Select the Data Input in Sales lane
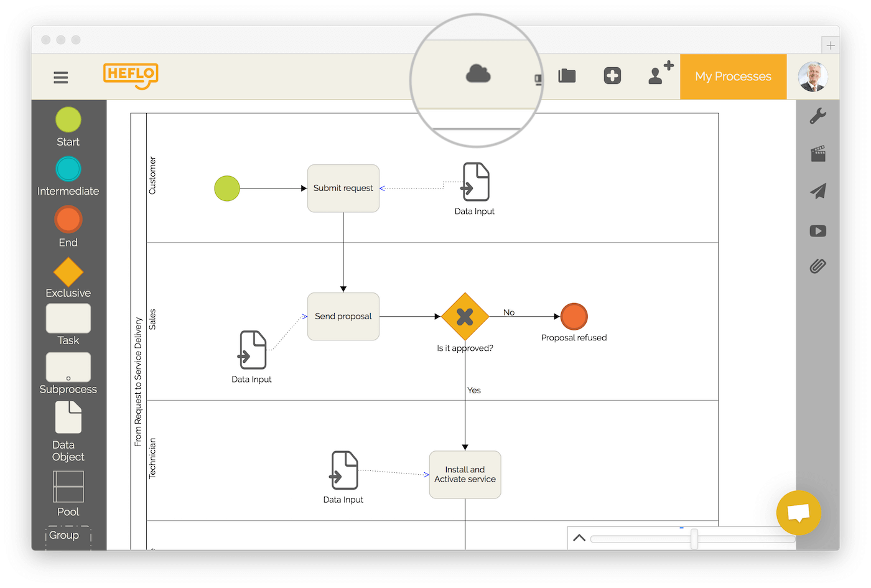871x588 pixels. coord(253,350)
